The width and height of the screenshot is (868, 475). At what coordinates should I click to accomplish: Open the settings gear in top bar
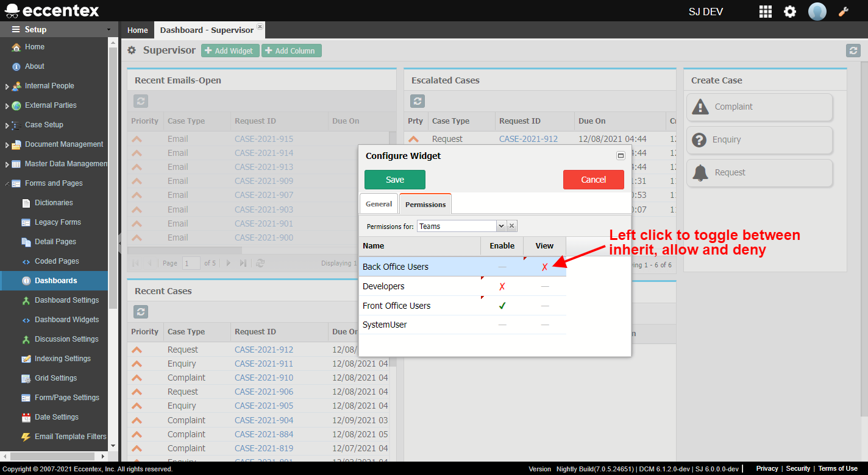pyautogui.click(x=790, y=12)
